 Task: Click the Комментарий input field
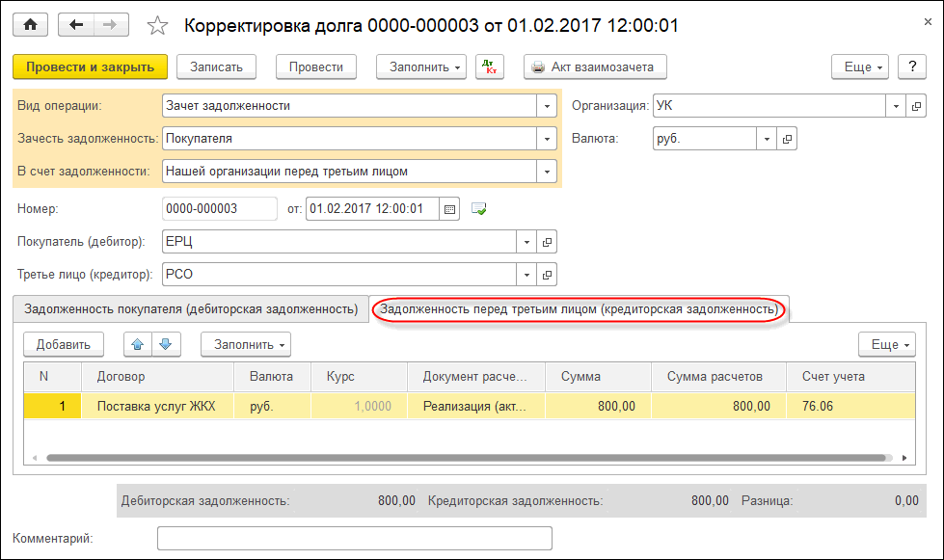(354, 538)
